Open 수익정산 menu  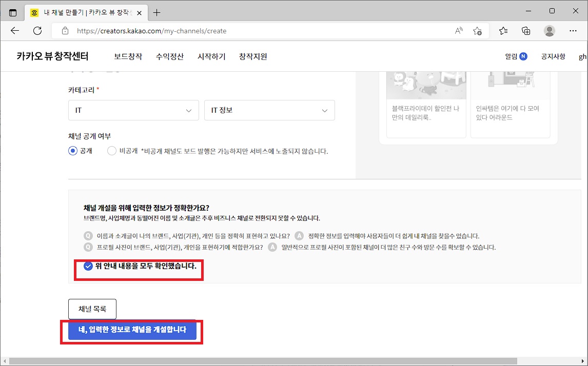click(170, 56)
